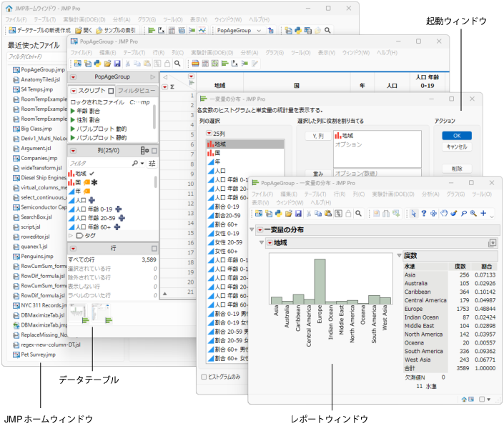The width and height of the screenshot is (504, 431).
Task: Switch to the フィルタビュー tab in the data table
Action: tap(137, 91)
